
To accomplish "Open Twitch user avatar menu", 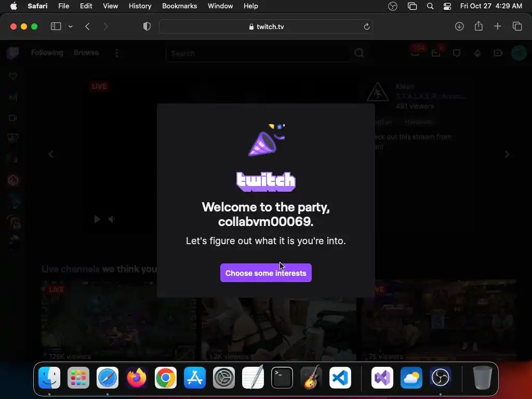I will (518, 53).
